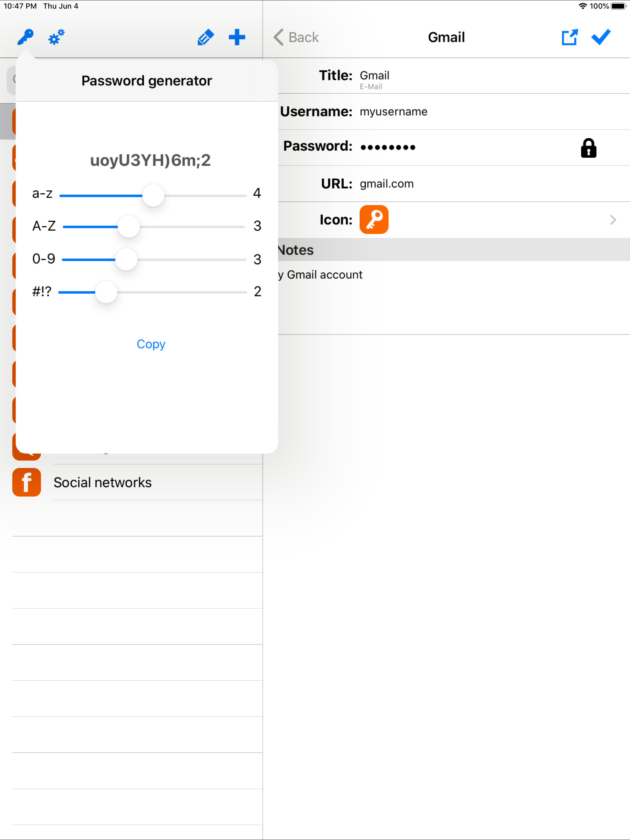Edit the Username field myusername
Image resolution: width=630 pixels, height=840 pixels.
(393, 112)
